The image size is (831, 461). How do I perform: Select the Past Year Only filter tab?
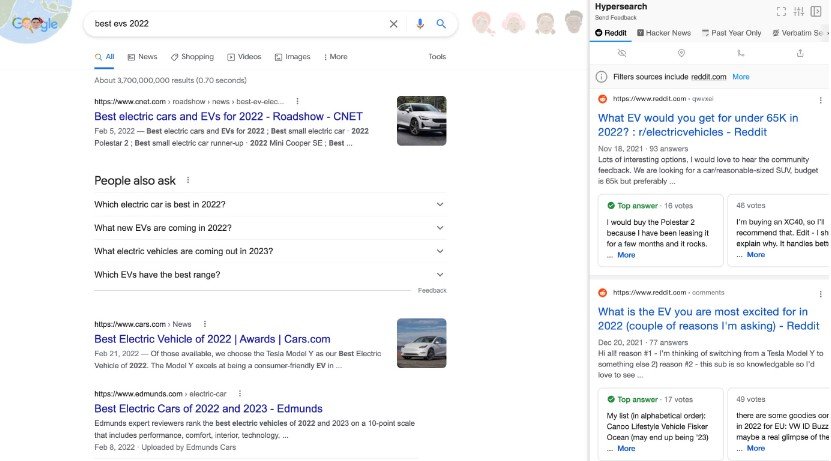click(731, 33)
